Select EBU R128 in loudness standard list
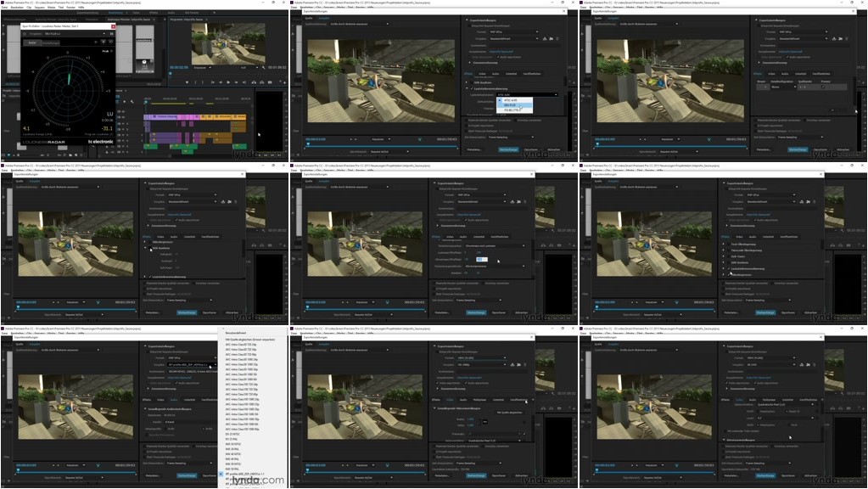 (516, 105)
